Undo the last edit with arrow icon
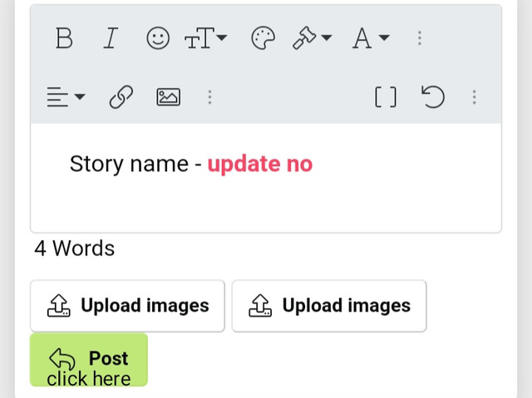532x398 pixels. [433, 97]
